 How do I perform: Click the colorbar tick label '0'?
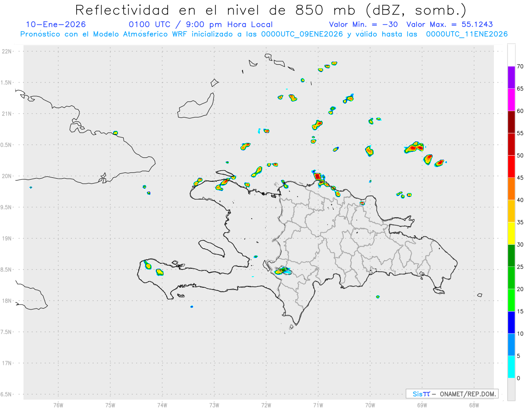(518, 378)
